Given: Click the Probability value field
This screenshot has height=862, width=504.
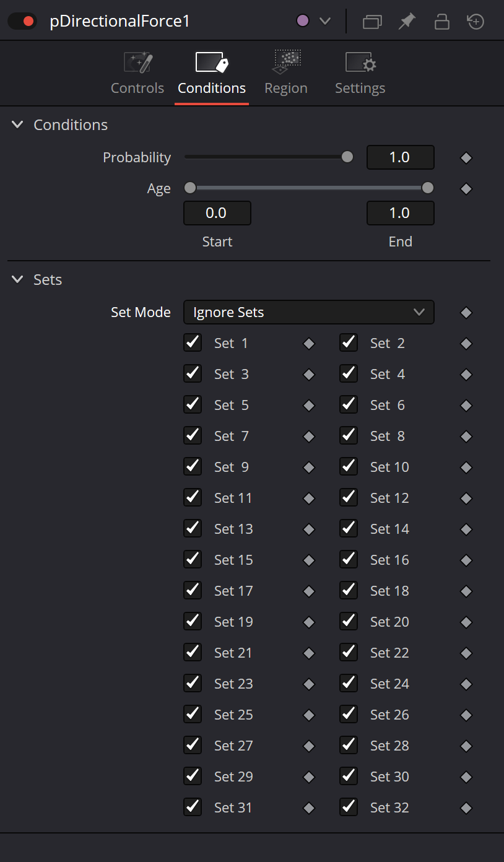Looking at the screenshot, I should (x=401, y=157).
